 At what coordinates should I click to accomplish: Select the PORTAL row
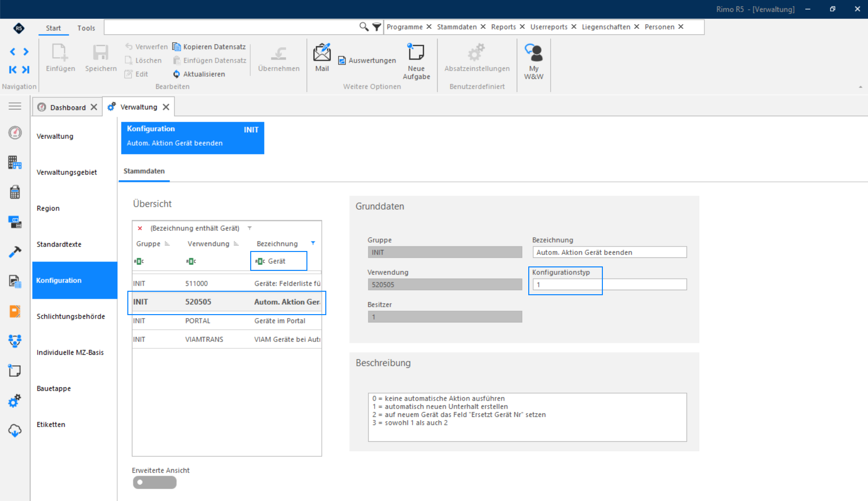(x=227, y=321)
